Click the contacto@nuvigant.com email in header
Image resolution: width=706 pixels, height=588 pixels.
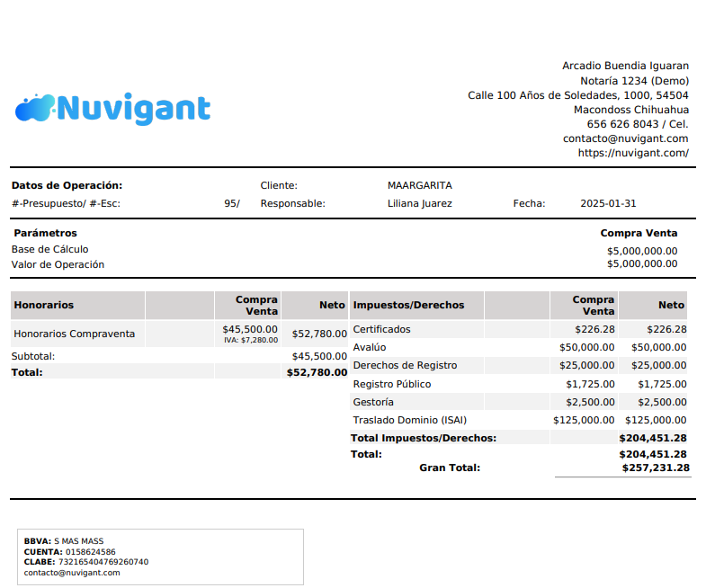[x=625, y=138]
